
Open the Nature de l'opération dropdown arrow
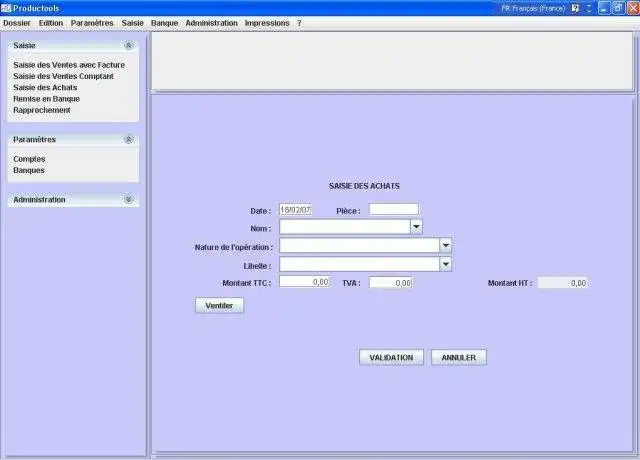coord(445,245)
